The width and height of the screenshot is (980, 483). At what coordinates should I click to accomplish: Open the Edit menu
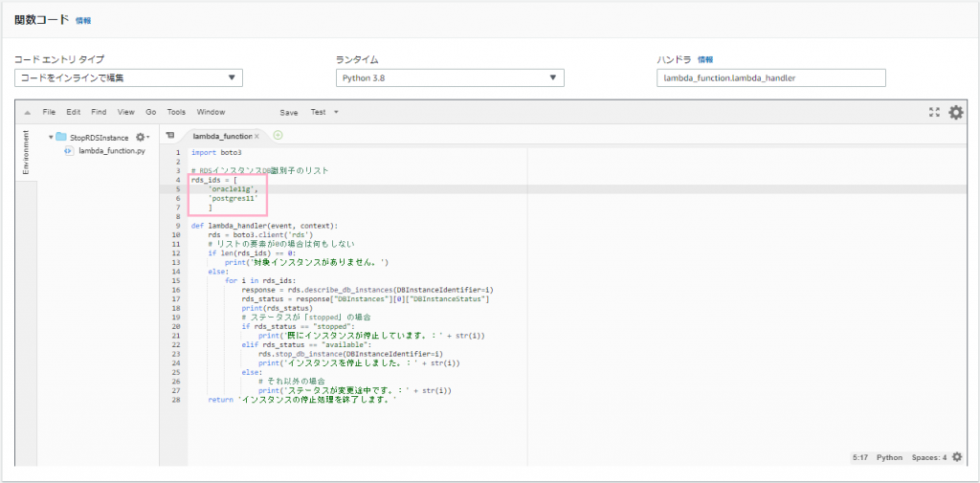73,113
